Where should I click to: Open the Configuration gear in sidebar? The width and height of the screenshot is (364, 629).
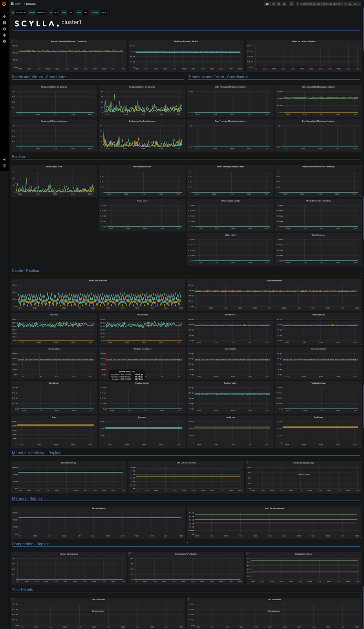click(4, 41)
